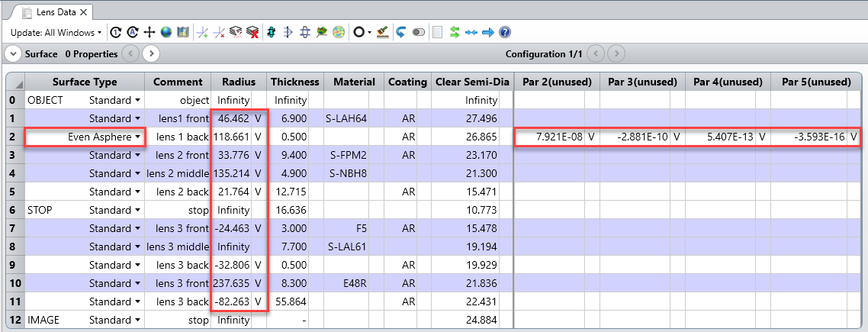Open surface type dropdown for lens1 front row
868x332 pixels.
point(137,118)
